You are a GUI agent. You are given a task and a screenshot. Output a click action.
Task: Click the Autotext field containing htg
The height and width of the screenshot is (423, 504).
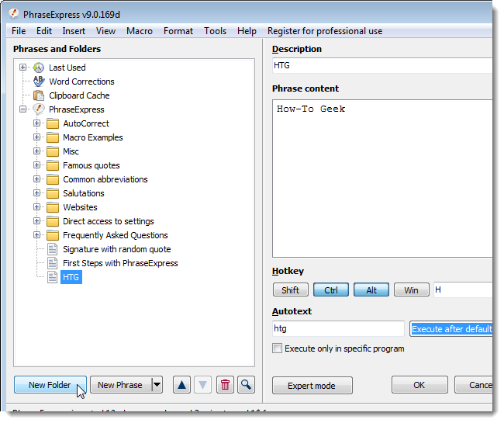coord(338,329)
